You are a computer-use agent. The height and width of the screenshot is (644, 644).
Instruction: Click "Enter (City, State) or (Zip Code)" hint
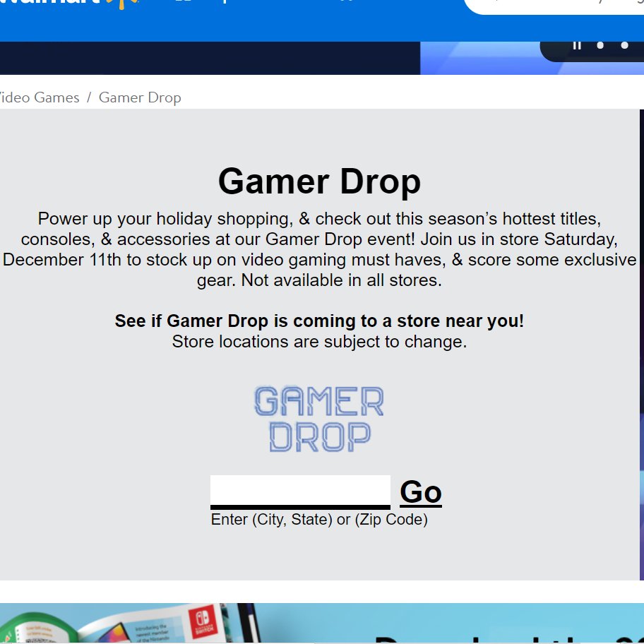point(319,520)
